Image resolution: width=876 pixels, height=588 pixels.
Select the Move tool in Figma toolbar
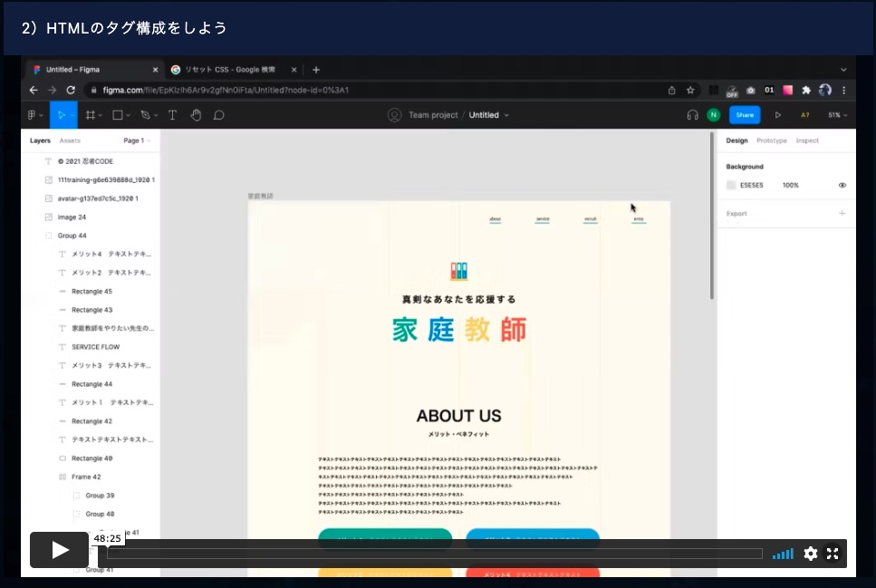click(x=61, y=115)
